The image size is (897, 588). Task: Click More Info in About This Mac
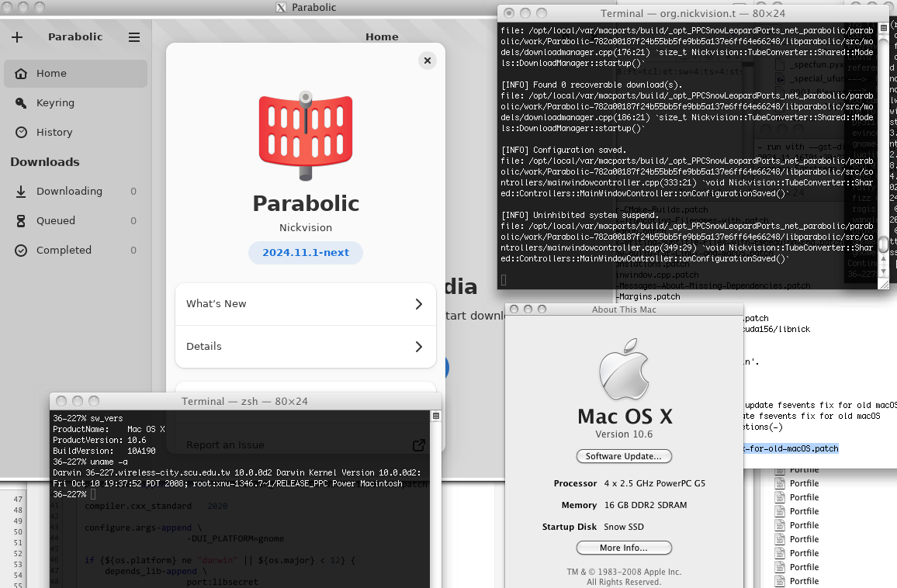(x=624, y=548)
